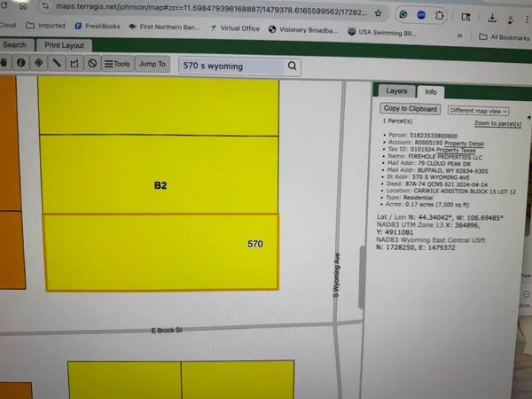Screen dimensions: 532x399
Task: Pick the area measure tool
Action: coord(74,64)
